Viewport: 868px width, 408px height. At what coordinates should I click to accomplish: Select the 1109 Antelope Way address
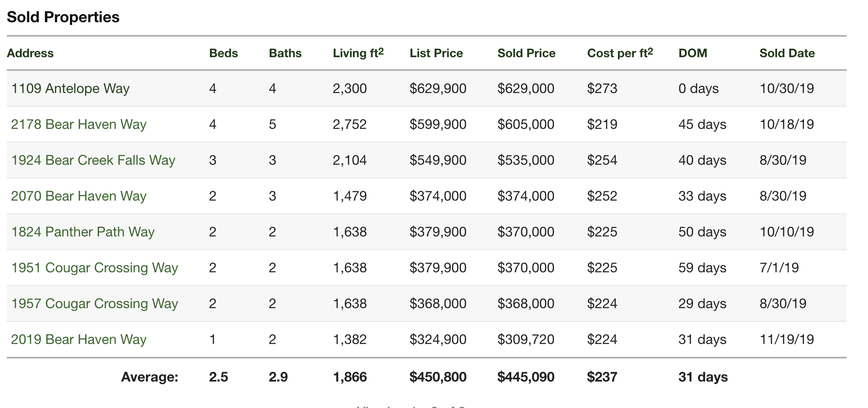[70, 88]
